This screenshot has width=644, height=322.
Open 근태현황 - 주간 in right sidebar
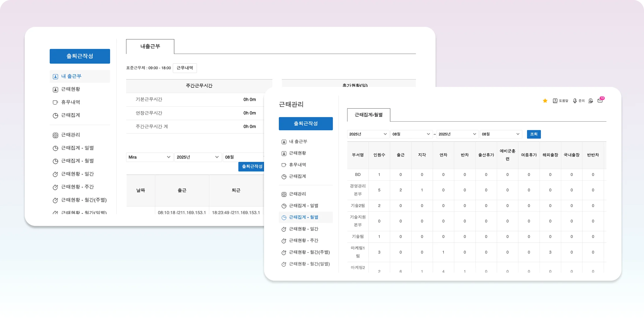[x=303, y=240]
